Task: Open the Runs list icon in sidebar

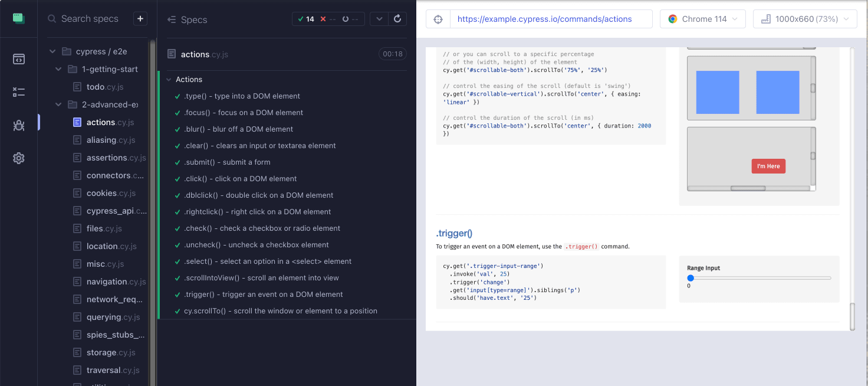Action: click(18, 92)
